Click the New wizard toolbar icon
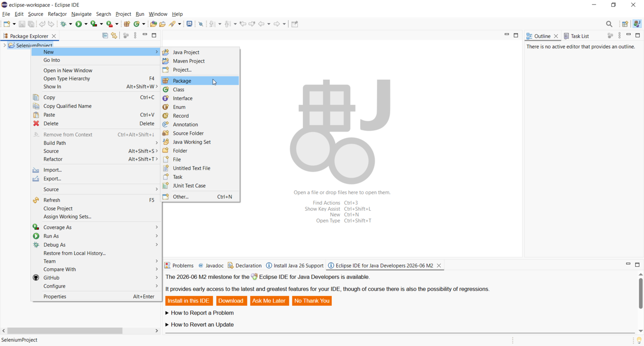The image size is (644, 346). point(7,24)
